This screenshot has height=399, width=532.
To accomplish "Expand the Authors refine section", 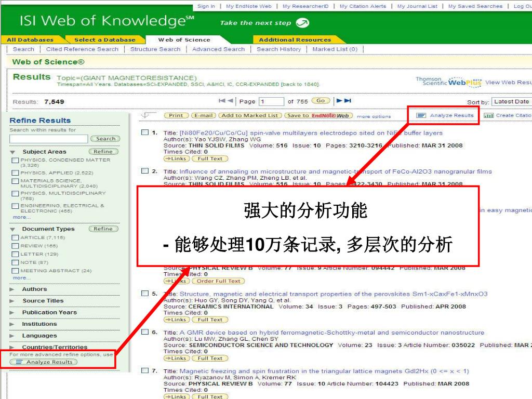I will [12, 289].
